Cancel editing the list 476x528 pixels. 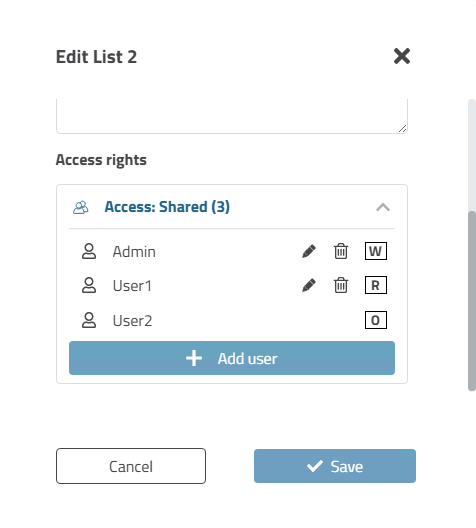tap(131, 466)
